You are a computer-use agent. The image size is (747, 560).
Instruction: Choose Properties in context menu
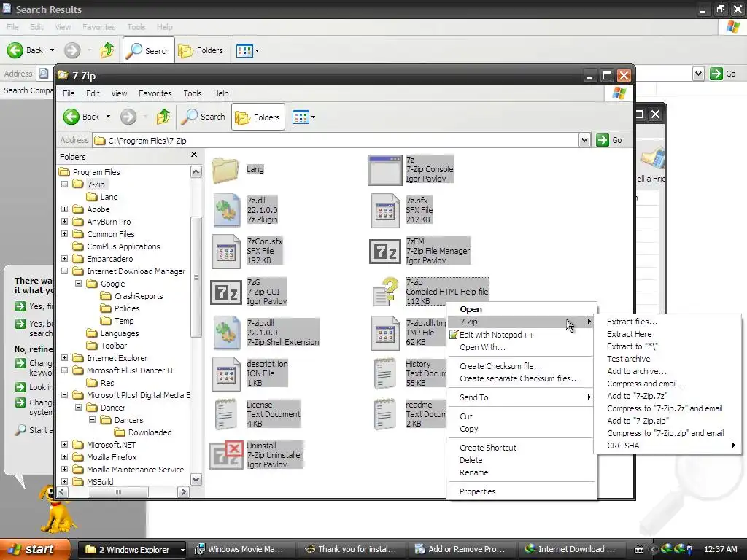pyautogui.click(x=521, y=491)
